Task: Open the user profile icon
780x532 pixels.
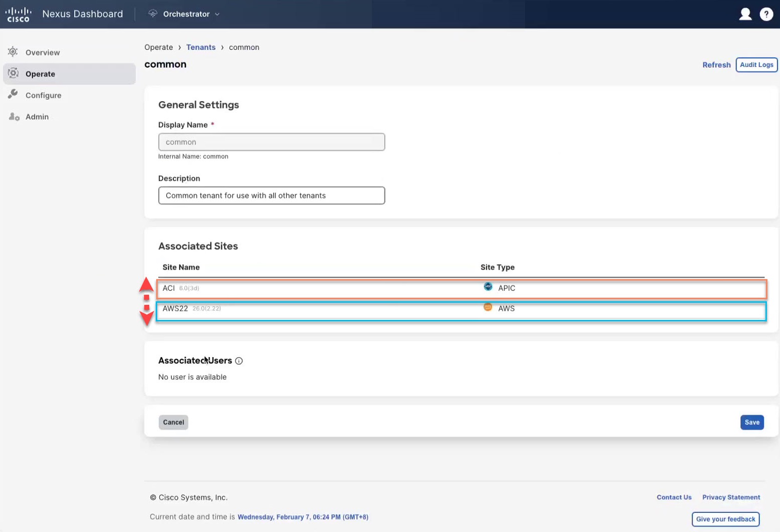Action: click(x=745, y=14)
